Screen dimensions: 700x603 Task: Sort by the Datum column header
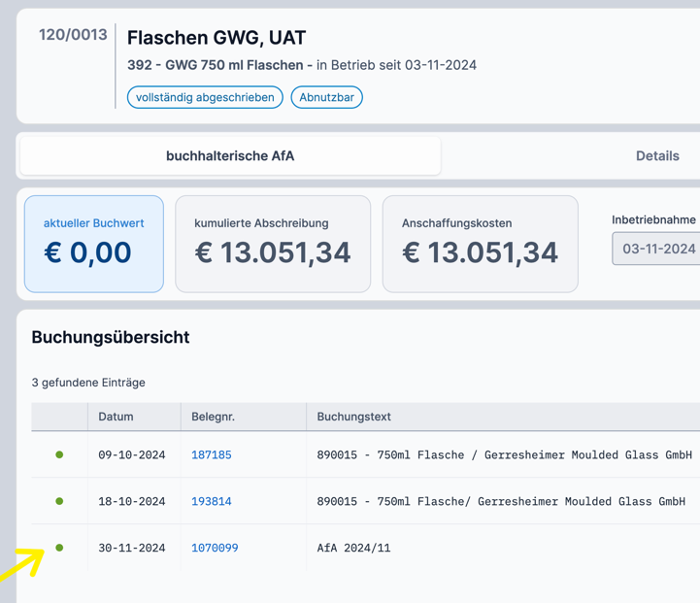pyautogui.click(x=116, y=417)
